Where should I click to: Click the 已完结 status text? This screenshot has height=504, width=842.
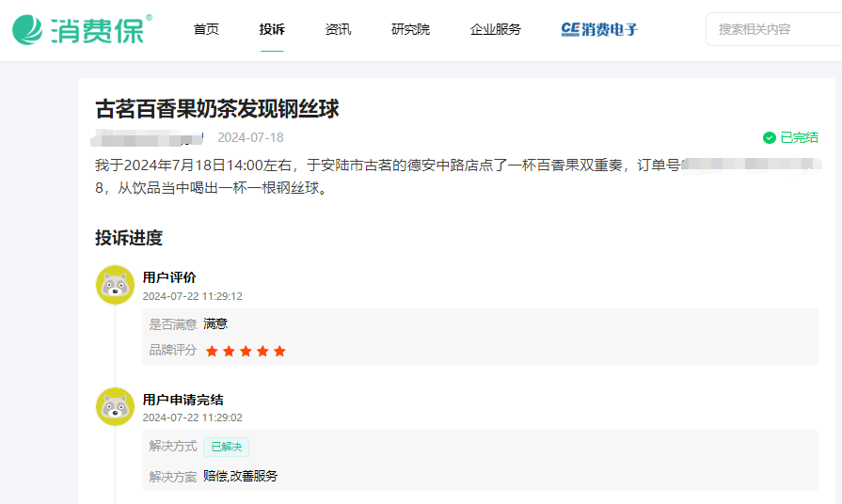(x=799, y=138)
